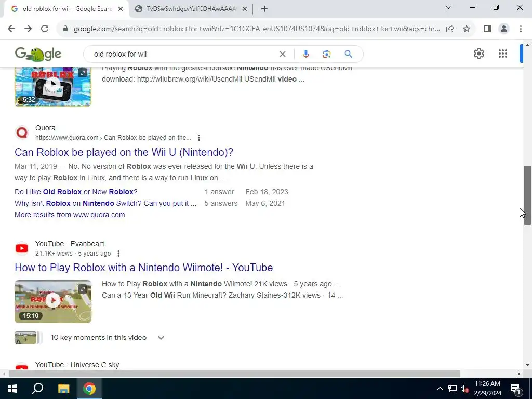Open 'Do I like Old Roblox or New Roblox?'
Viewport: 532px width, 399px height.
coord(76,192)
